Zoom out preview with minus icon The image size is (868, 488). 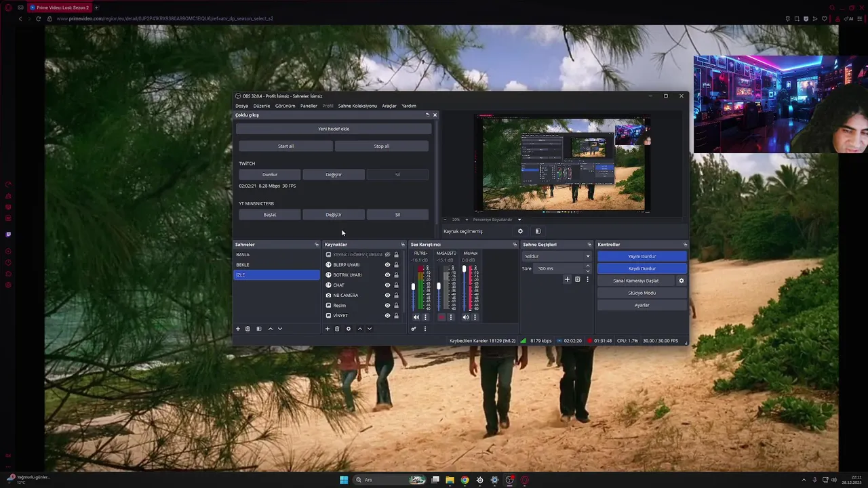coord(446,220)
